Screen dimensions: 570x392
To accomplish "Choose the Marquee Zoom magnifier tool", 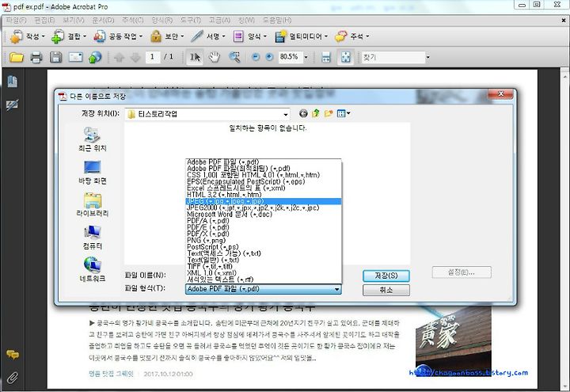I will 234,57.
